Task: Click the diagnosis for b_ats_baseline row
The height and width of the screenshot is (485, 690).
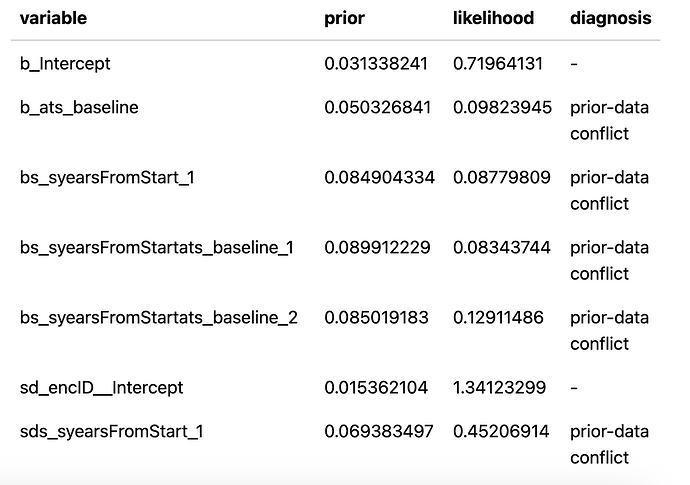Action: click(x=609, y=120)
